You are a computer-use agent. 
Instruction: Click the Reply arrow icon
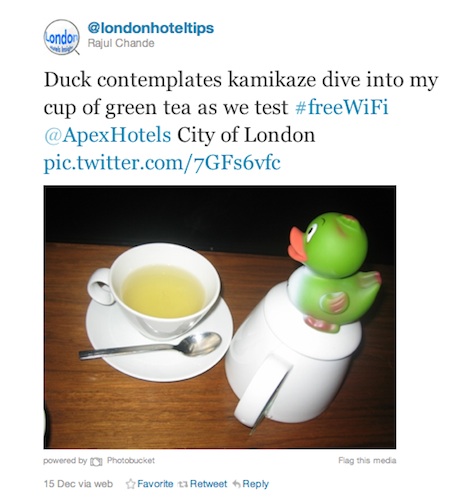point(236,484)
